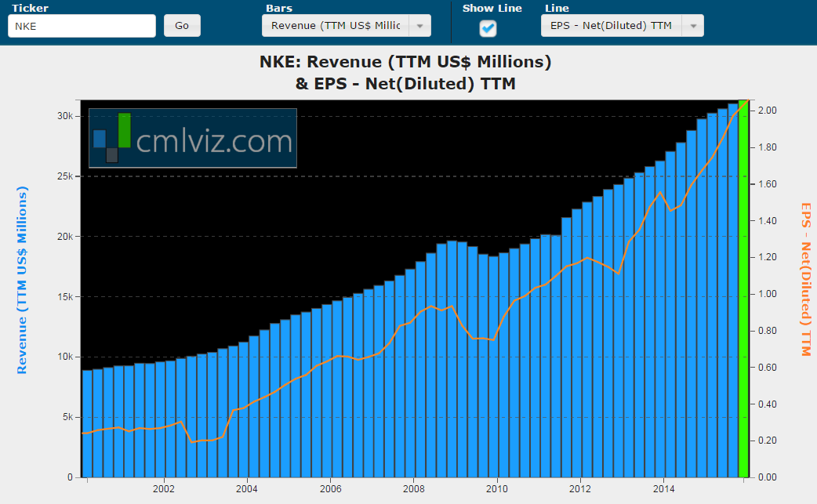The image size is (817, 504).
Task: Click the 0.40 right axis tick label
Action: [767, 404]
